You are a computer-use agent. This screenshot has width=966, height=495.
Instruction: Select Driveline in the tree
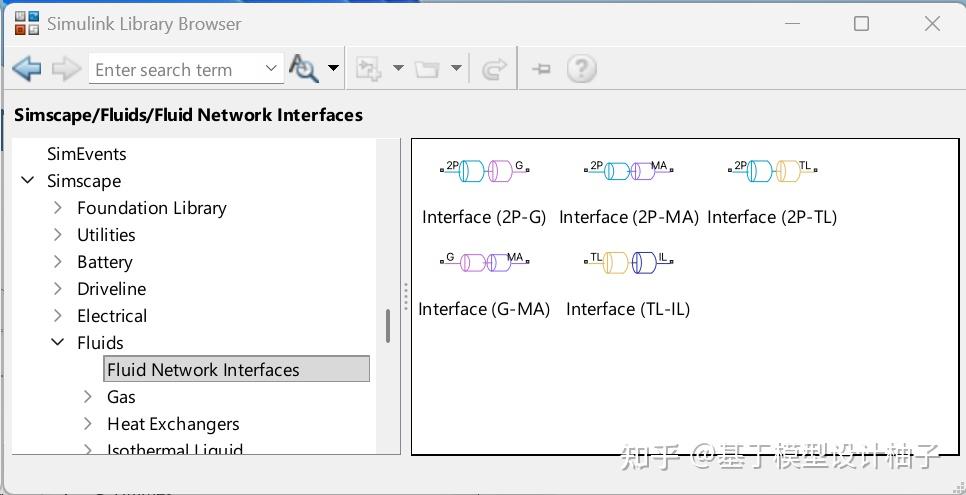pos(112,289)
